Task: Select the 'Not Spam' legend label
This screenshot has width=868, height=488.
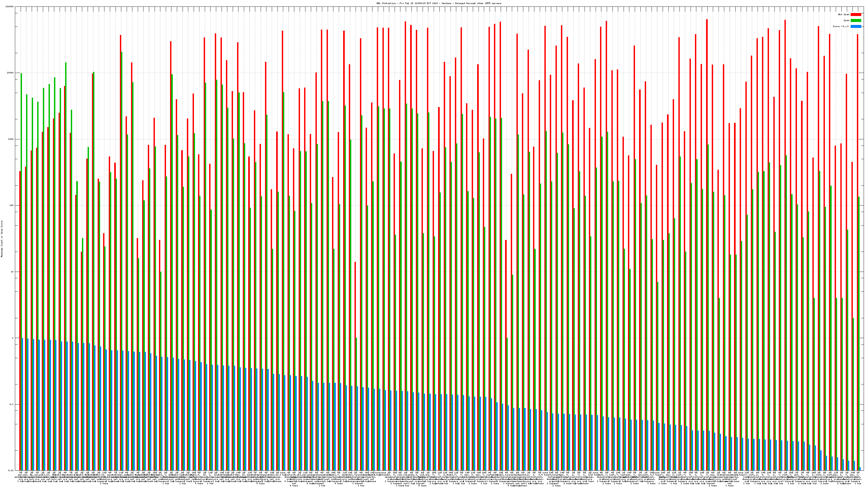Action: (844, 14)
